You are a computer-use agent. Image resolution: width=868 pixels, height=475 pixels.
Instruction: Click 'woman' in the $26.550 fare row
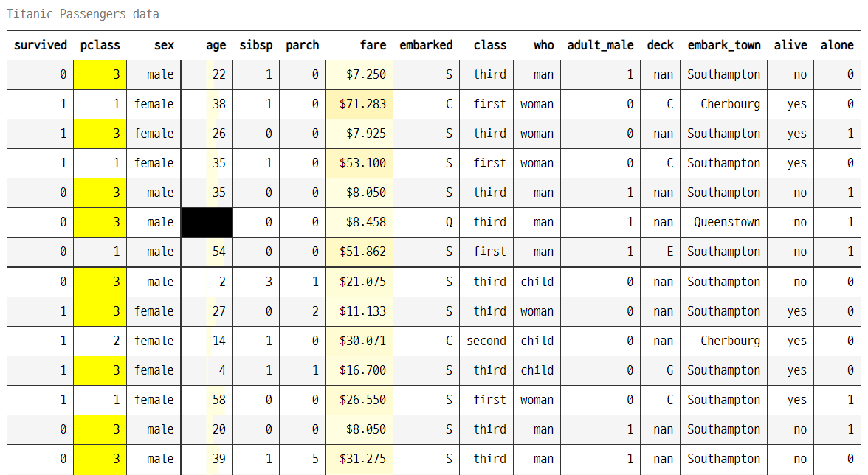(537, 400)
